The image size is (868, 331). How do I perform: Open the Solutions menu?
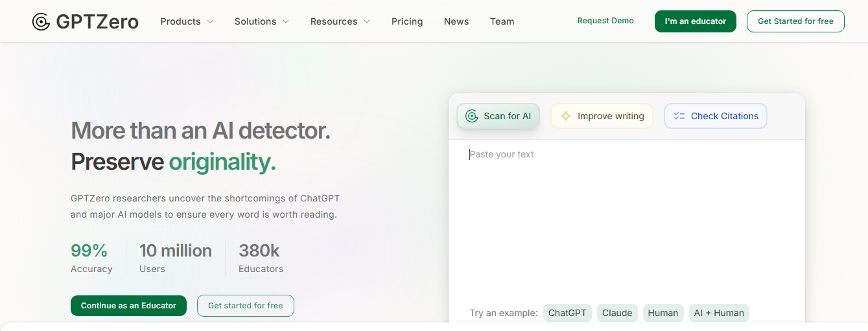(x=262, y=21)
